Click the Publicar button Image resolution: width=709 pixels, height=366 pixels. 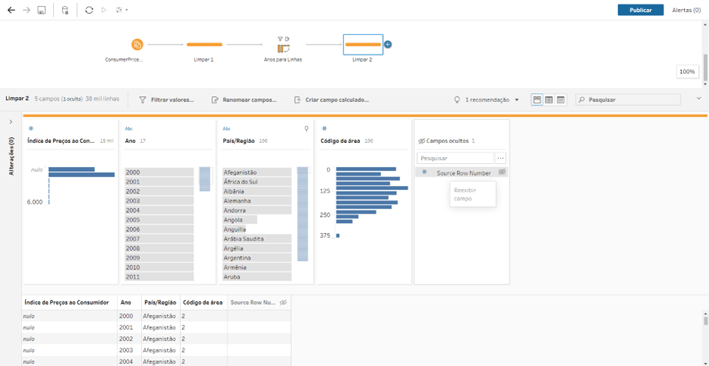pyautogui.click(x=641, y=10)
